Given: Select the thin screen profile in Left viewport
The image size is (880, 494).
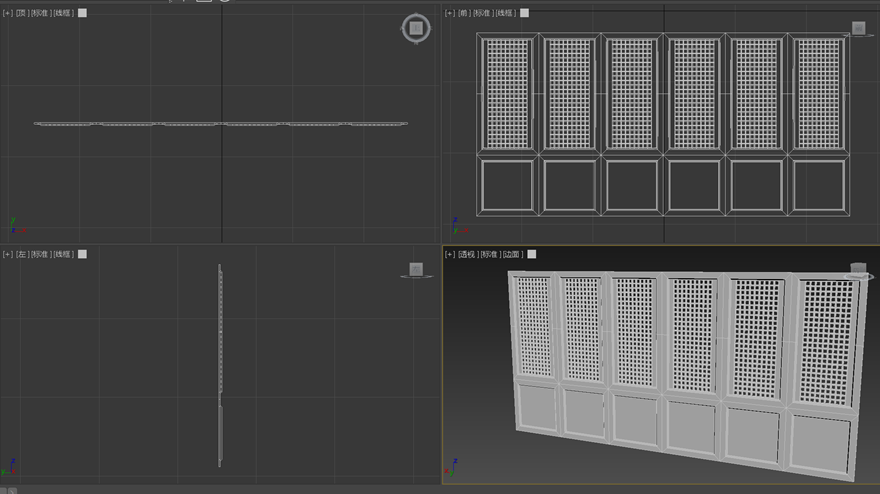Looking at the screenshot, I should (220, 360).
